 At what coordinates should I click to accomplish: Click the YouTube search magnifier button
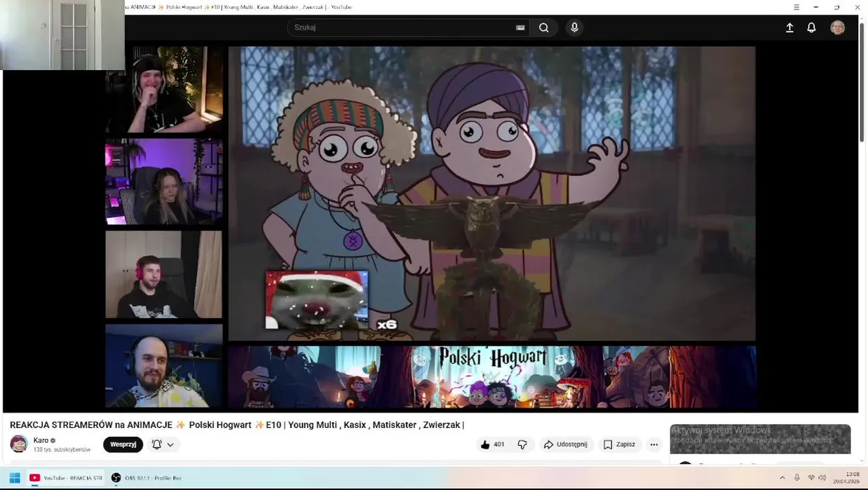tap(543, 28)
